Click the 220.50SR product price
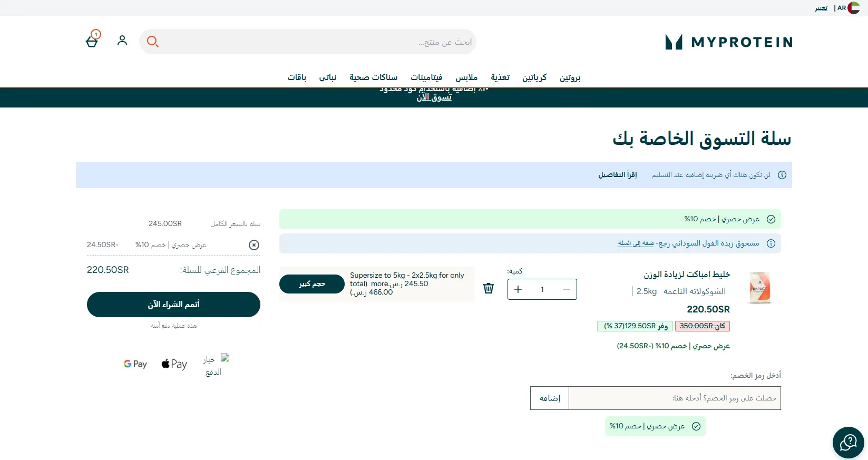The image size is (868, 460). [x=708, y=309]
